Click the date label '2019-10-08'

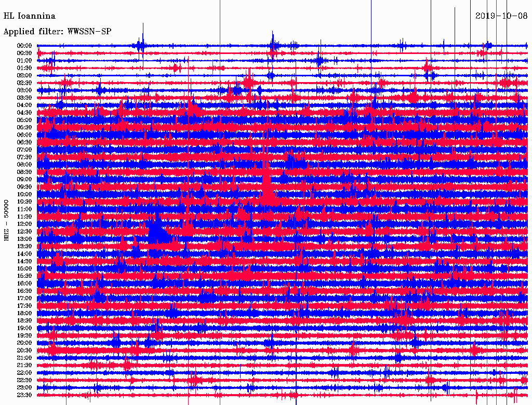coord(501,16)
